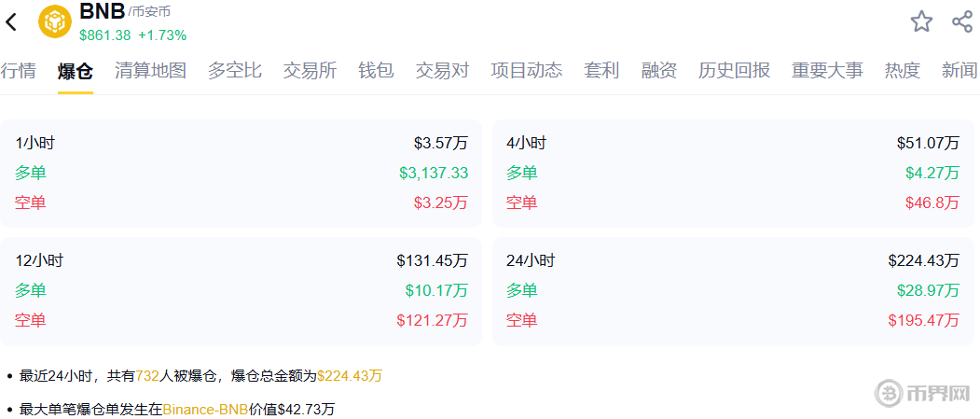This screenshot has width=980, height=419.
Task: Click the 24小时 liquidation total $224.43万
Action: coord(923,260)
